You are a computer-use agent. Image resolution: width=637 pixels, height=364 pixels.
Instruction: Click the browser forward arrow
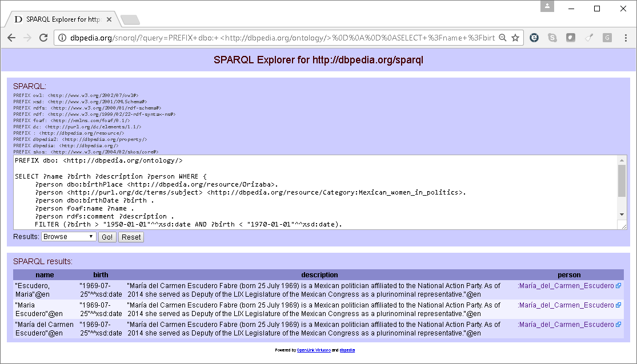point(27,38)
